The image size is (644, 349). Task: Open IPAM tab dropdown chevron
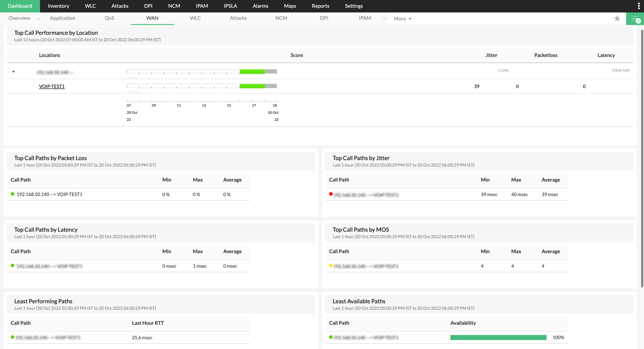click(x=384, y=19)
